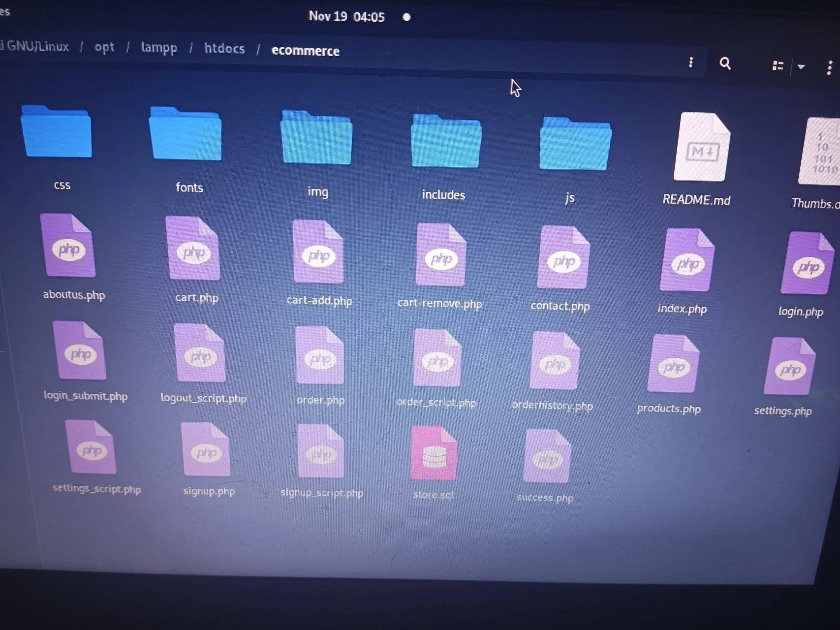This screenshot has height=630, width=840.
Task: Select the order.php file icon
Action: coord(320,355)
